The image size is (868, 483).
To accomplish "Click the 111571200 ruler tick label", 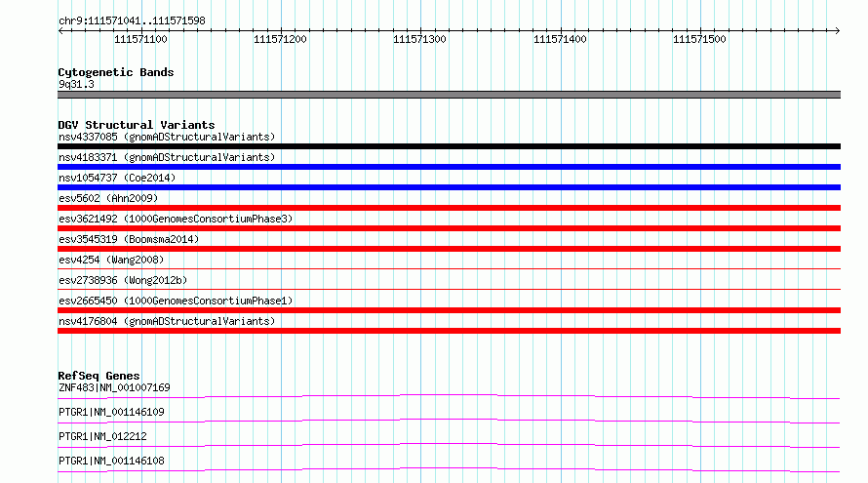I will pyautogui.click(x=280, y=39).
